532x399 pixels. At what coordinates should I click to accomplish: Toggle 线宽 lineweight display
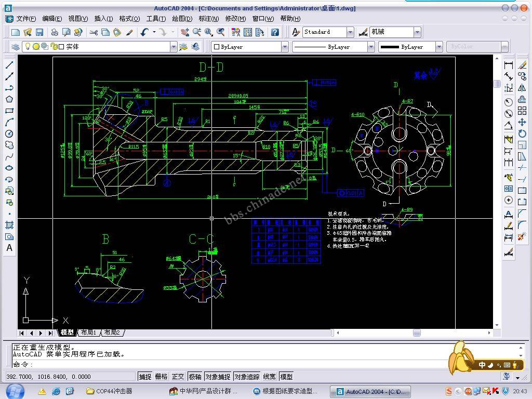click(x=270, y=377)
